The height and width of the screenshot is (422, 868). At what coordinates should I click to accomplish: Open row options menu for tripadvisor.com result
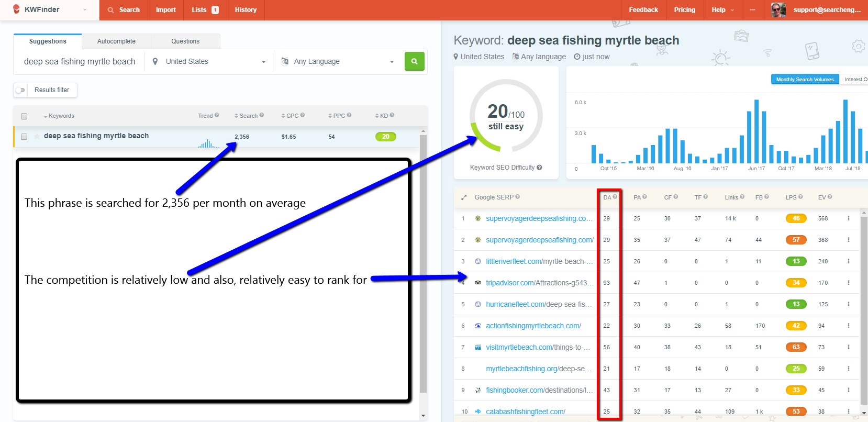pos(849,283)
